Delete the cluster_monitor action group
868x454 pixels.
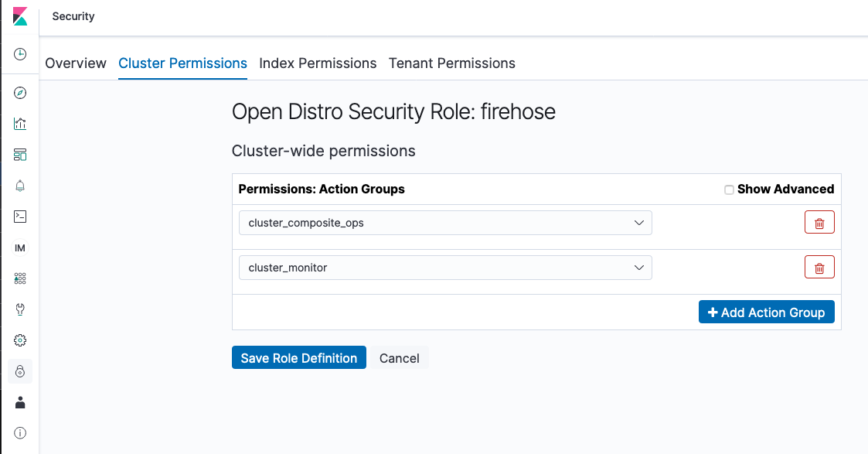pos(819,268)
